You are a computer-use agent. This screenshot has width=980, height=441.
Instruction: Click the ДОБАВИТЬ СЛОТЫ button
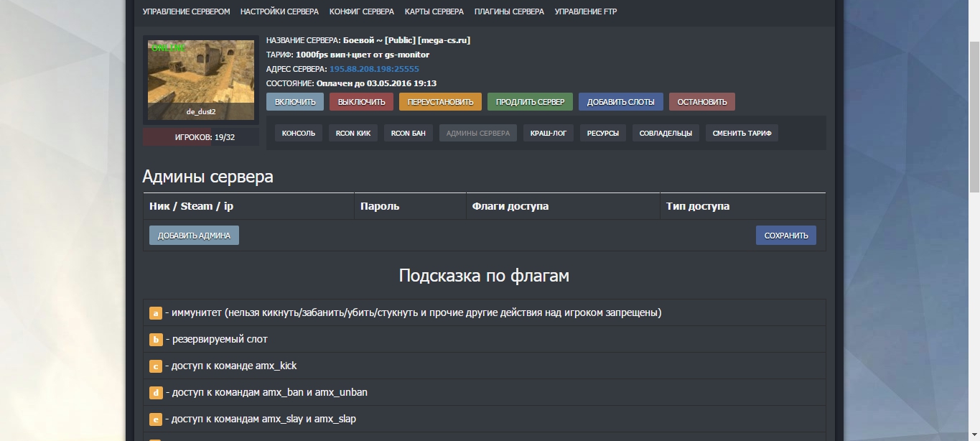[x=621, y=102]
